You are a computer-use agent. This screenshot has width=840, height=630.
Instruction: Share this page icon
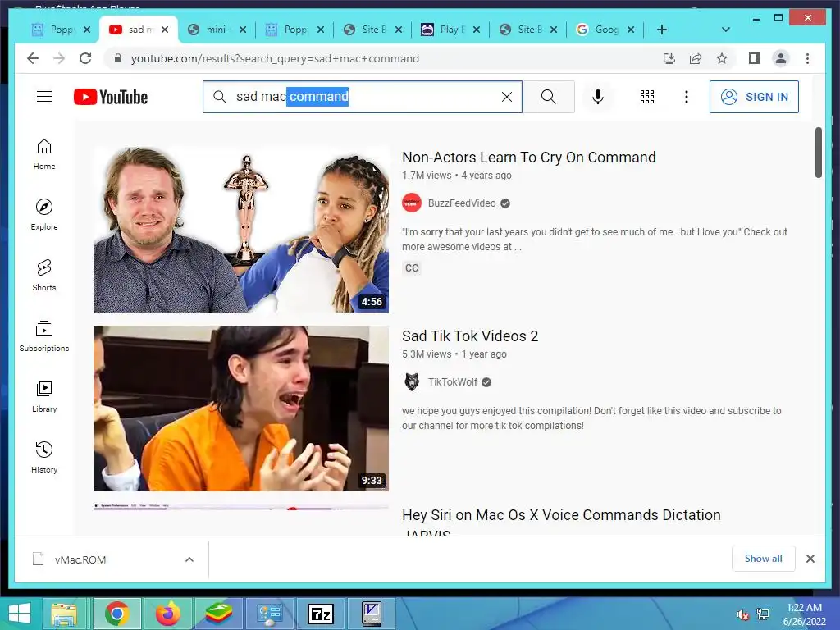pos(696,58)
